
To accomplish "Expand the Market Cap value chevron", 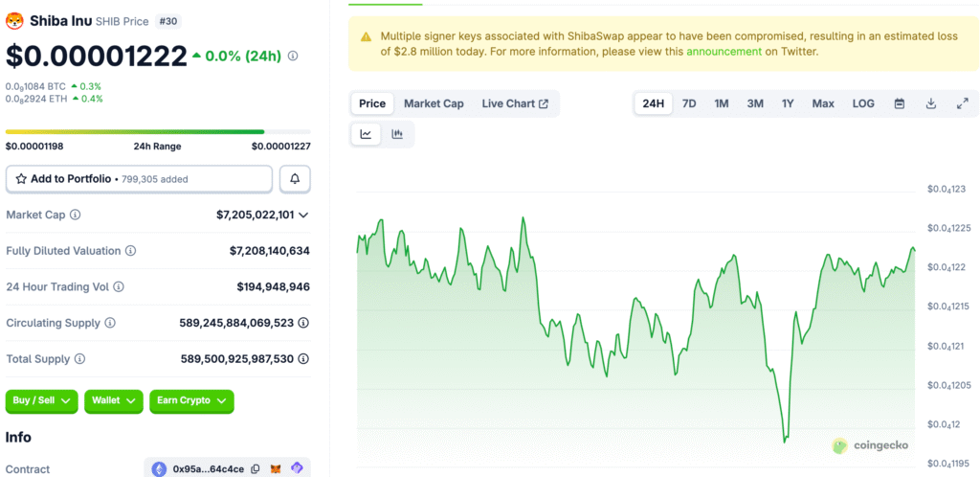I will click(x=303, y=216).
